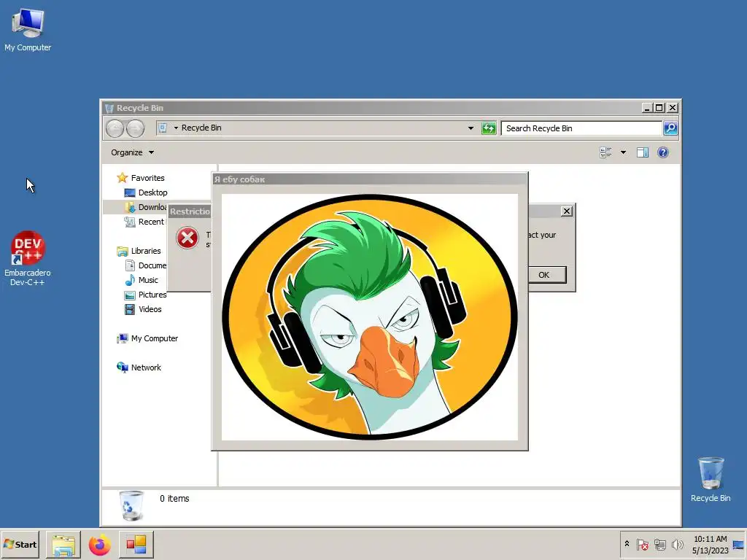Click the 'Я ебу собак' window title bar
747x560 pixels.
(x=370, y=179)
